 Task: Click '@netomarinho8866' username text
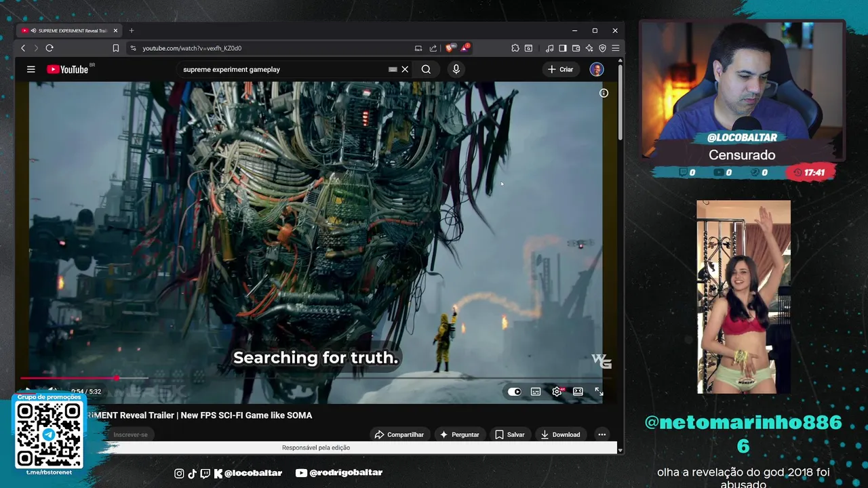[743, 434]
